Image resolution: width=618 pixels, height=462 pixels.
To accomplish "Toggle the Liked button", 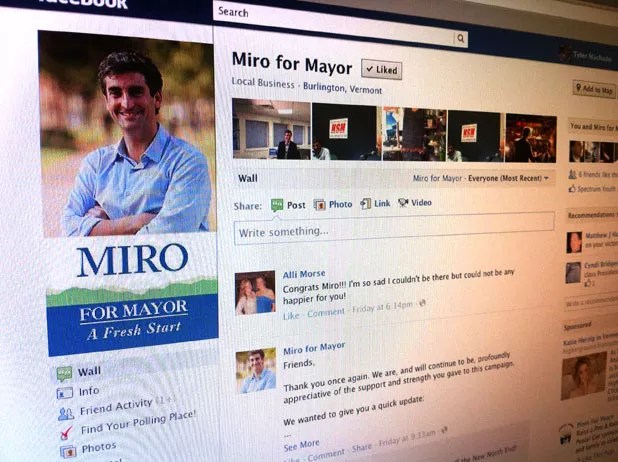I will point(382,70).
